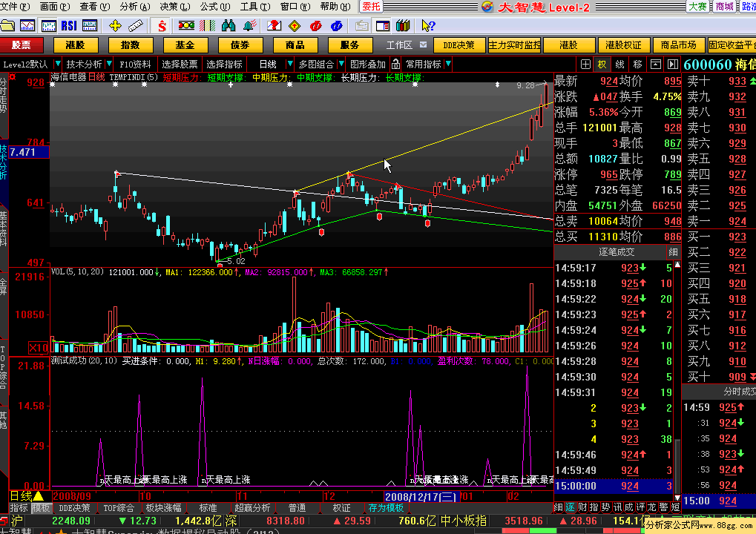Image resolution: width=756 pixels, height=534 pixels.
Task: Click the F10资料 toolbar item
Action: [x=136, y=64]
